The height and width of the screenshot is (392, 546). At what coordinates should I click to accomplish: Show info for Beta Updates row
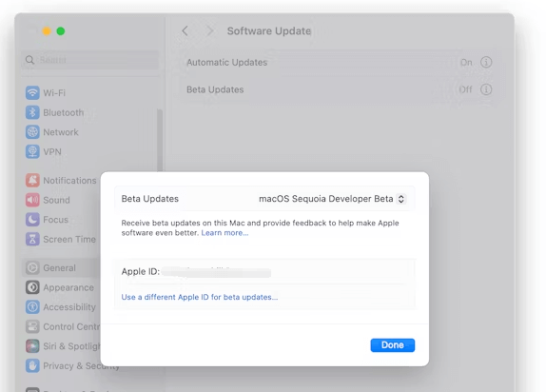pos(486,89)
